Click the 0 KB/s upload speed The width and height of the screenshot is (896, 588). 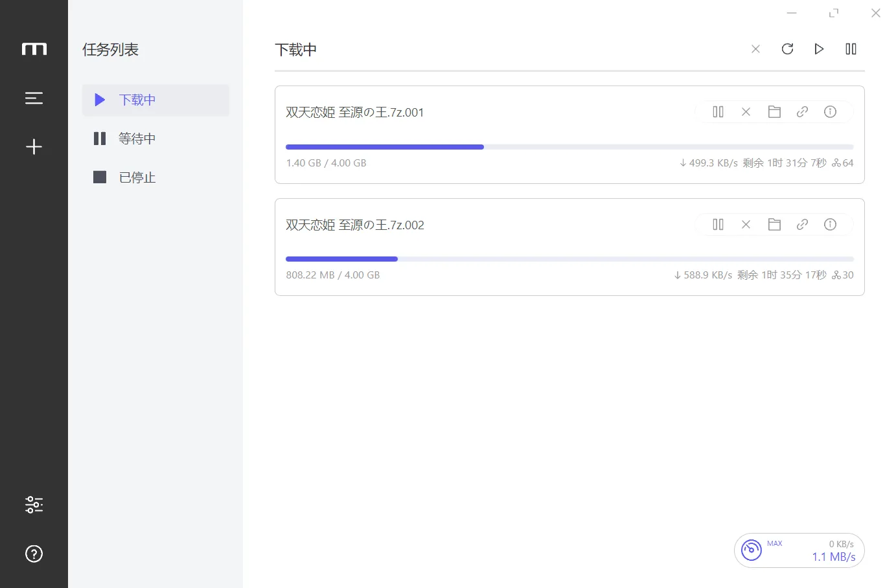coord(842,544)
